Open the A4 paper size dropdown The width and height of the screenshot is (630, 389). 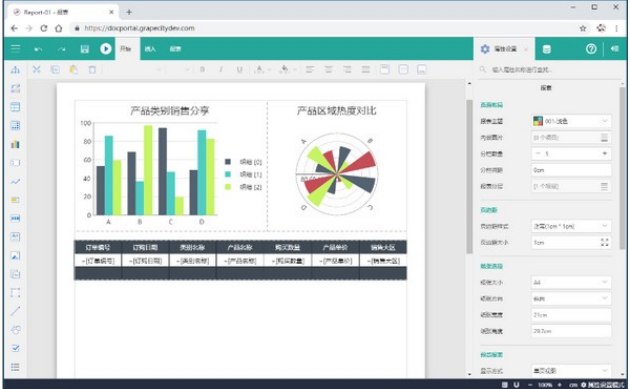[x=571, y=283]
